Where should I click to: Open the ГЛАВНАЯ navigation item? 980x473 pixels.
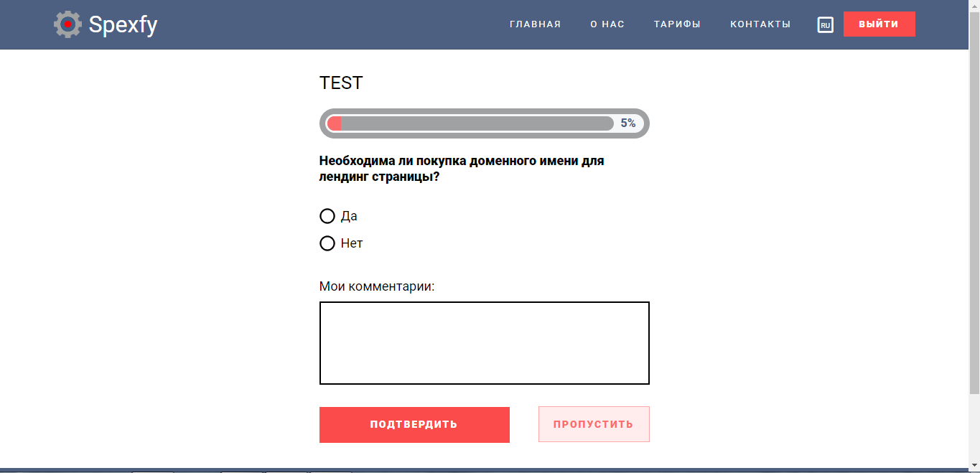click(x=535, y=24)
